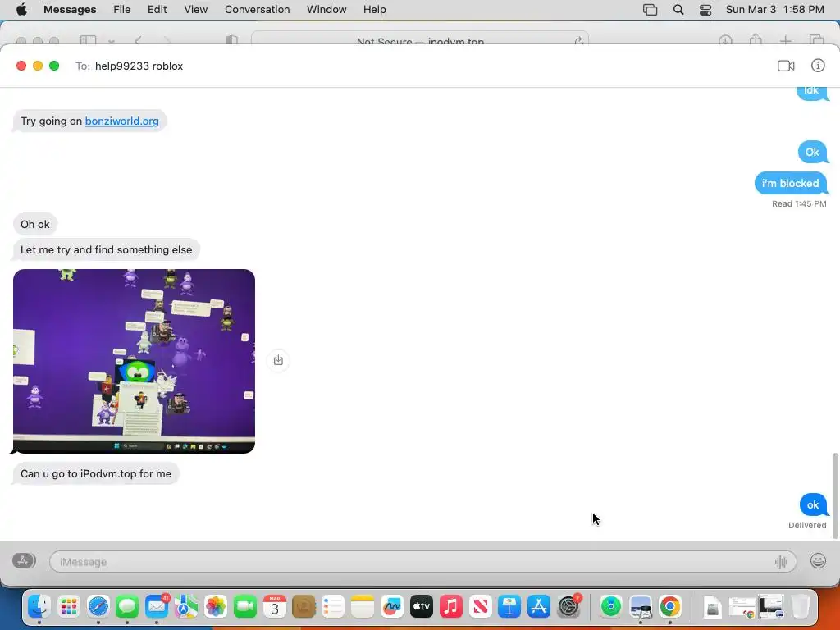Click the Messages Dock icon
This screenshot has width=840, height=630.
(x=127, y=606)
